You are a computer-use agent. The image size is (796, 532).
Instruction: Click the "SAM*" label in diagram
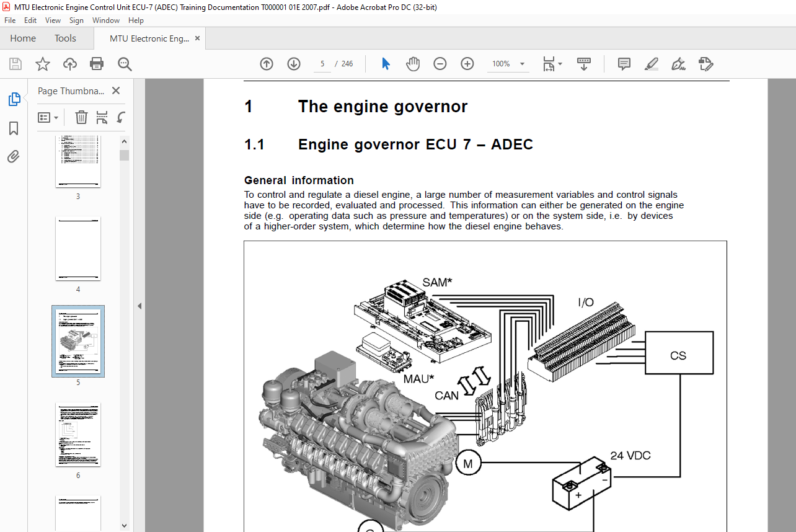(437, 282)
